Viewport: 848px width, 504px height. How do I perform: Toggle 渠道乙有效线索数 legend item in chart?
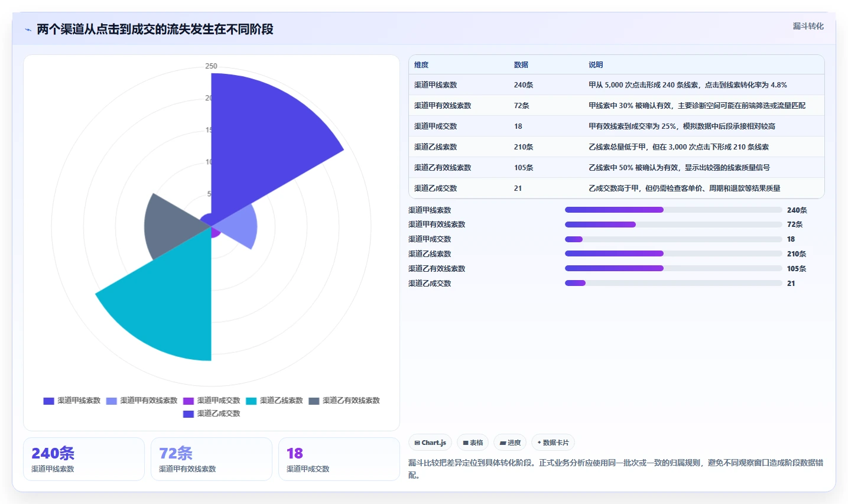pyautogui.click(x=344, y=401)
